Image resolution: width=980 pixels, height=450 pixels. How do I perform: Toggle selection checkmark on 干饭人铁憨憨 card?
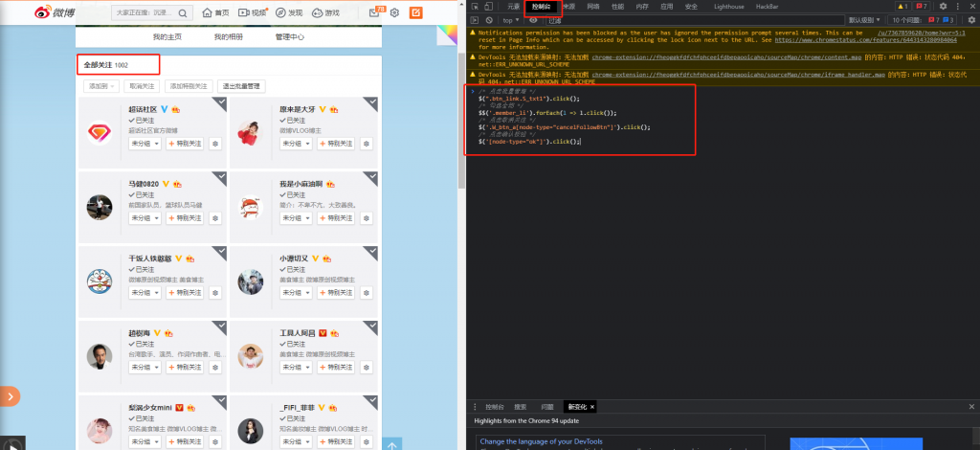click(219, 253)
